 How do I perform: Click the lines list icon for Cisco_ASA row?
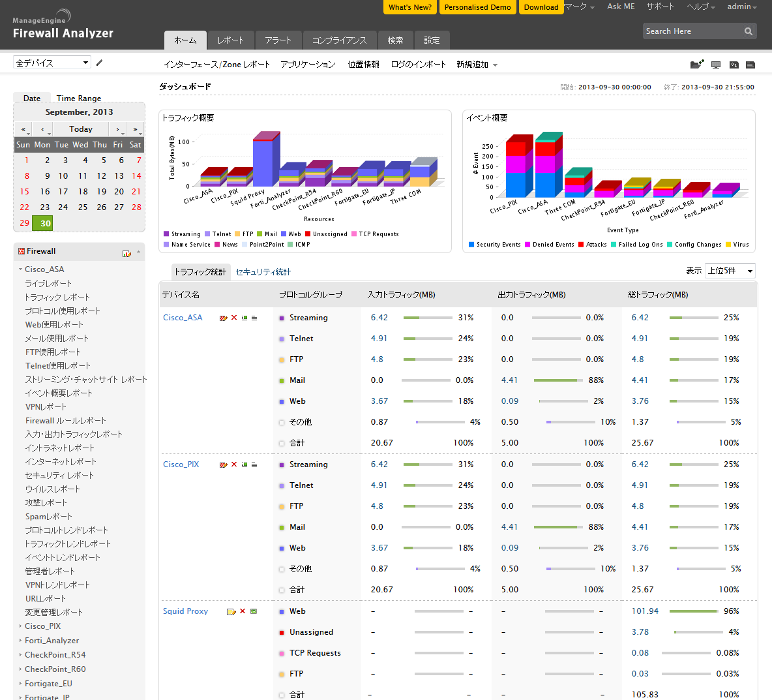point(254,318)
